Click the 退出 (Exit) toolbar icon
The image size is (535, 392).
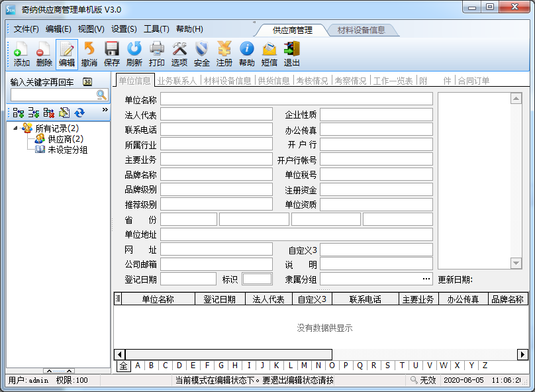click(x=292, y=54)
